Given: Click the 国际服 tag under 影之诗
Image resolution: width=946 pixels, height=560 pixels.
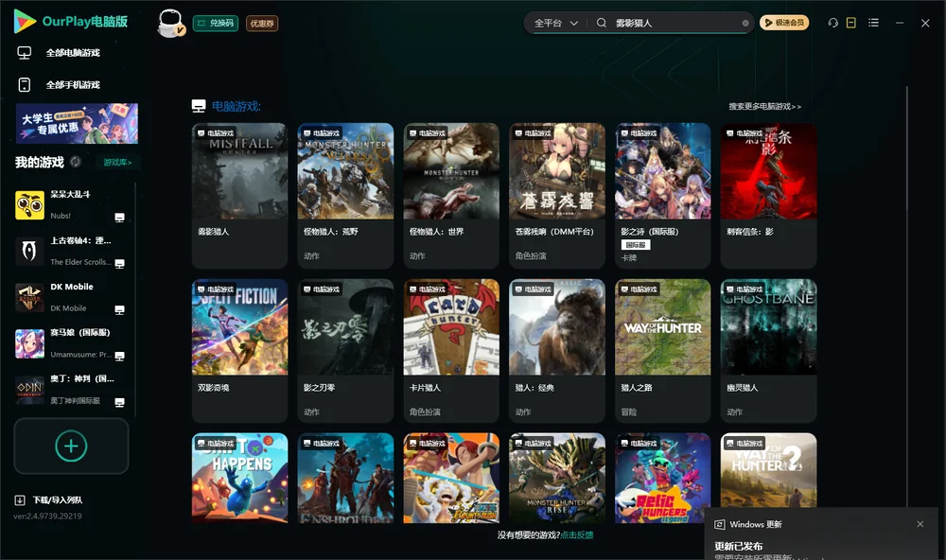Looking at the screenshot, I should click(636, 245).
